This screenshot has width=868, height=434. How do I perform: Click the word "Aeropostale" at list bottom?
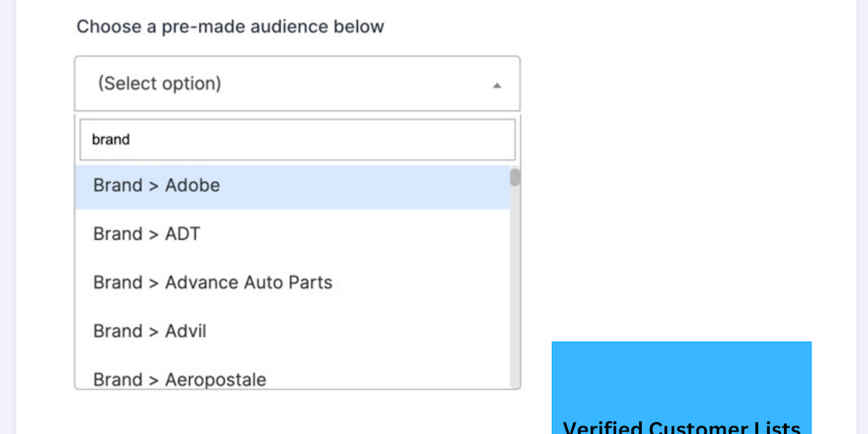click(215, 379)
